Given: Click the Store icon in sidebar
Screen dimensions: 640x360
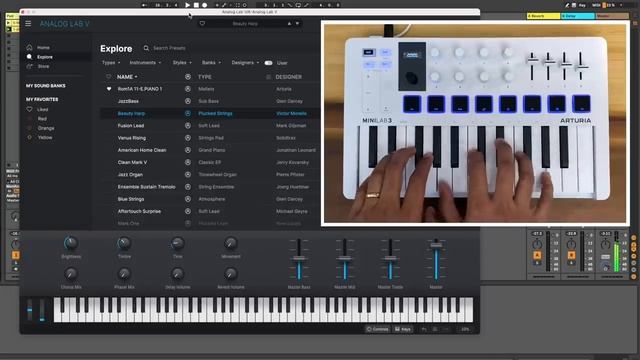Looking at the screenshot, I should tap(29, 66).
